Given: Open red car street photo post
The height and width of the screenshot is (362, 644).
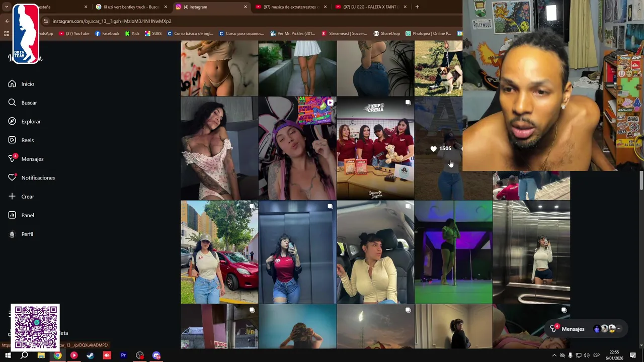Looking at the screenshot, I should click(219, 252).
